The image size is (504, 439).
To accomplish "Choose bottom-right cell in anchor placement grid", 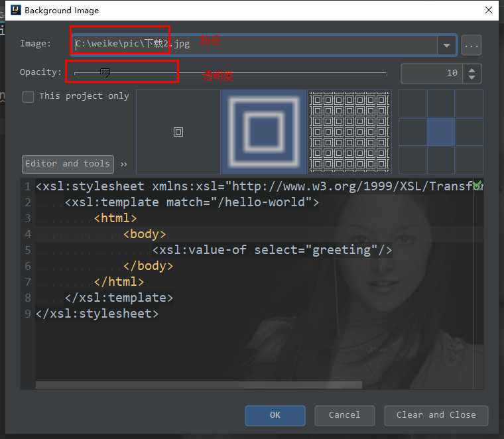I will (469, 160).
